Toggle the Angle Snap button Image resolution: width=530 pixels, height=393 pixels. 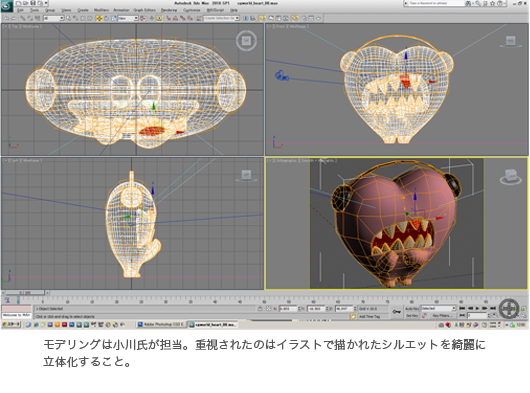[x=175, y=18]
